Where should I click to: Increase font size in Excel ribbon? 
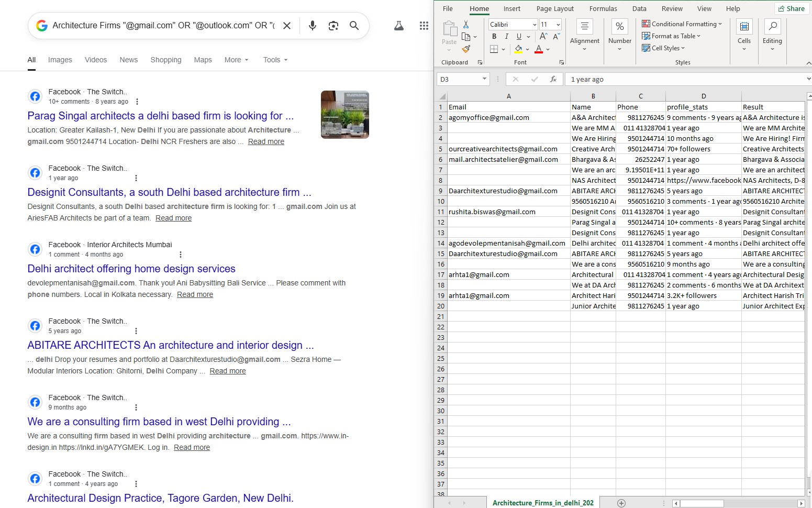point(543,37)
